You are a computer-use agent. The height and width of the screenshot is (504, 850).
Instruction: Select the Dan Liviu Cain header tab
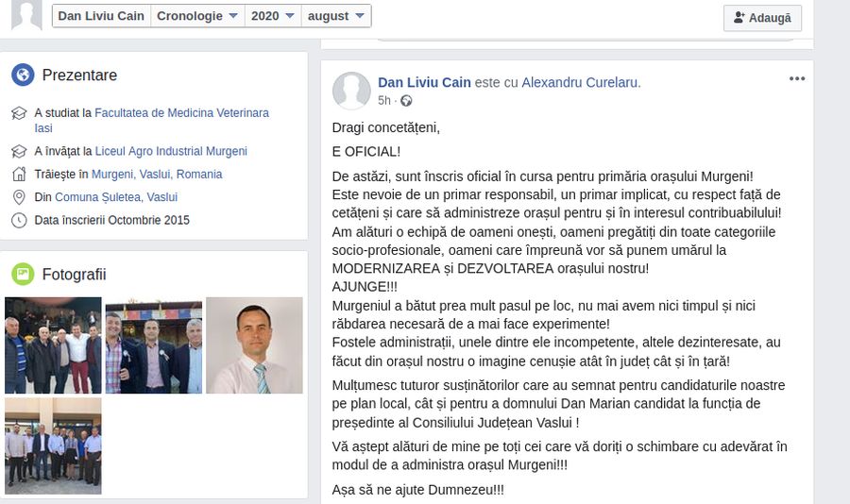(x=101, y=16)
